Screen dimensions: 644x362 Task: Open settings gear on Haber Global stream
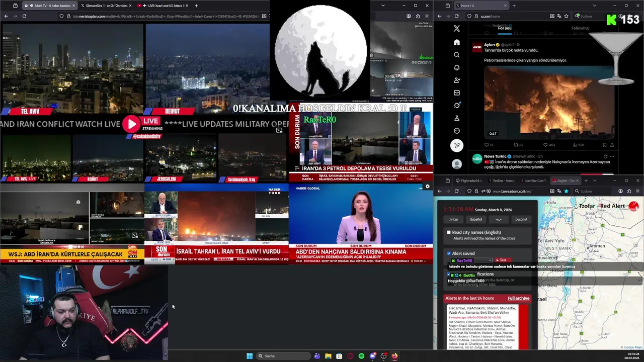[x=428, y=187]
